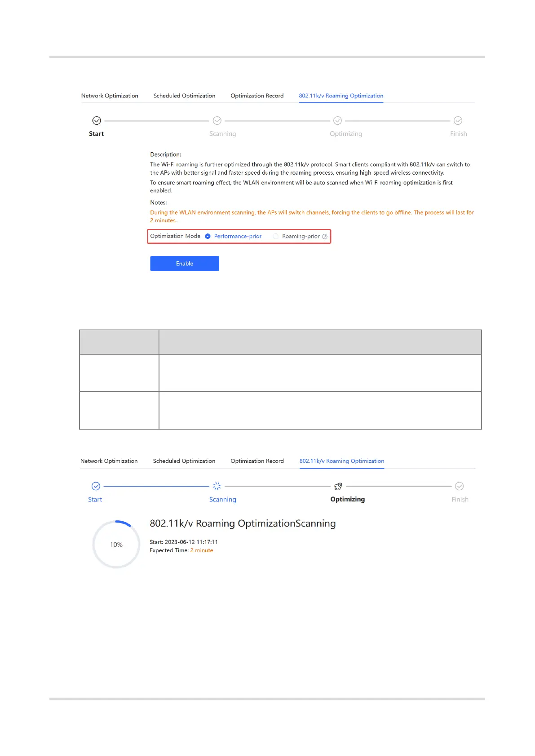
Task: Click the orange 2 minute expected time text
Action: (x=202, y=550)
